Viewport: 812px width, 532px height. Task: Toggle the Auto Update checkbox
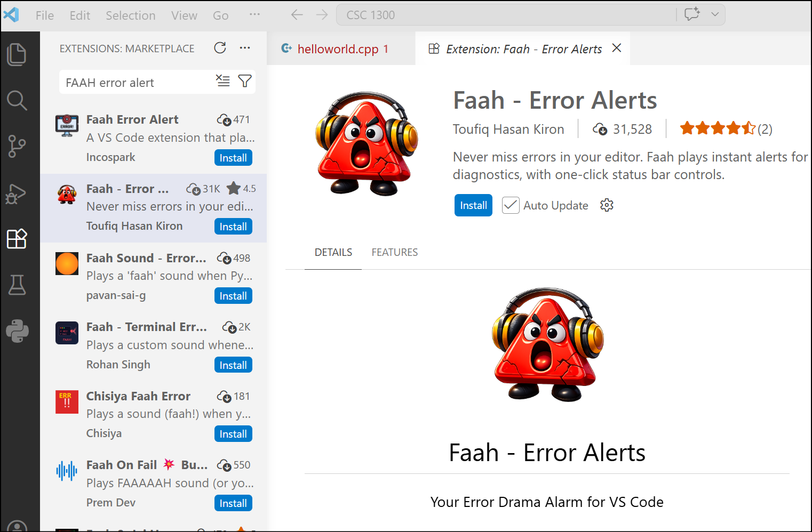coord(511,206)
